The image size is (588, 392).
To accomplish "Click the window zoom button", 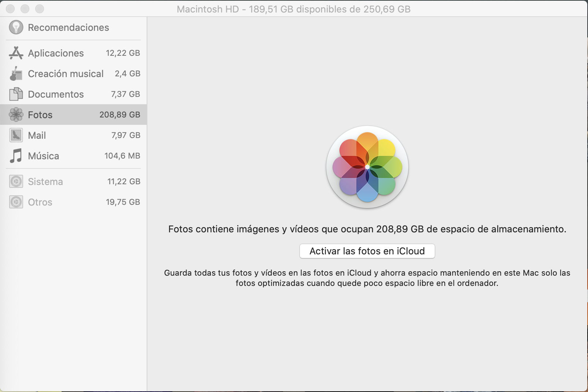I will [x=40, y=8].
